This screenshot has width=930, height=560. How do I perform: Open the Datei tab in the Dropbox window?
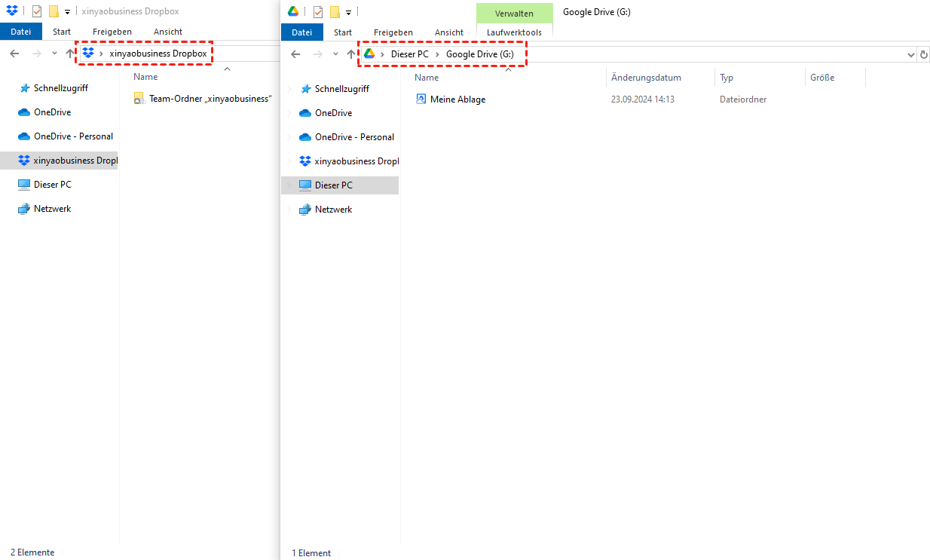21,32
